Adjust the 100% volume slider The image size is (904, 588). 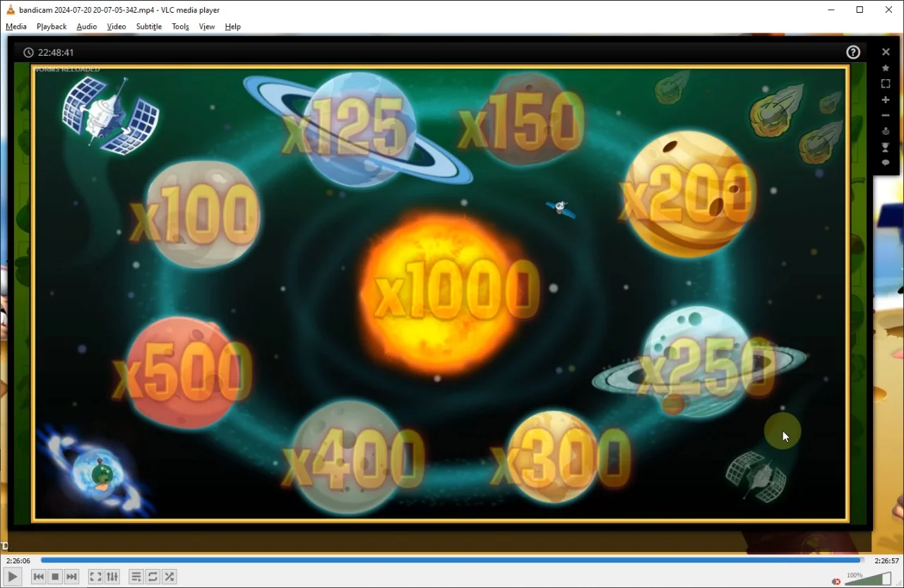click(867, 579)
